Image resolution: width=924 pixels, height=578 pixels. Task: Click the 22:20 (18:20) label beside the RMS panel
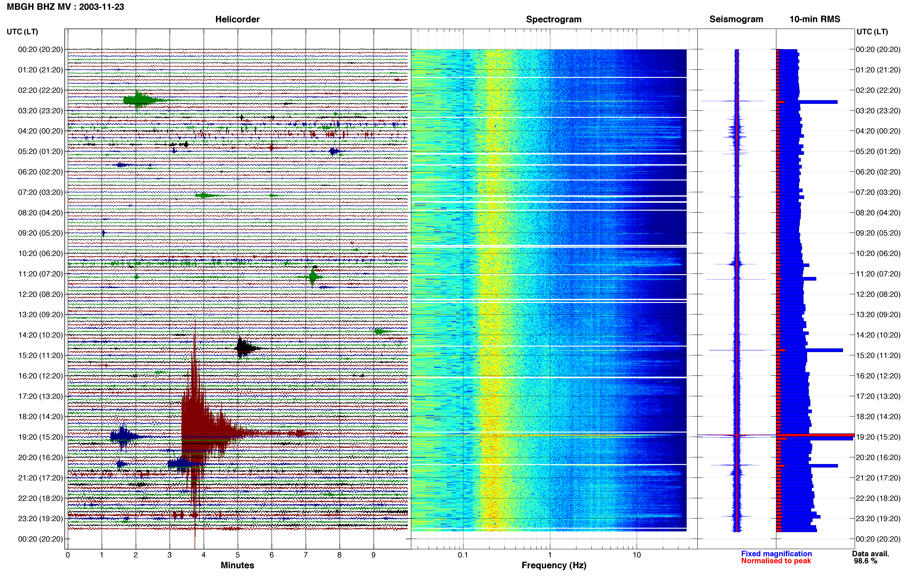coord(878,498)
